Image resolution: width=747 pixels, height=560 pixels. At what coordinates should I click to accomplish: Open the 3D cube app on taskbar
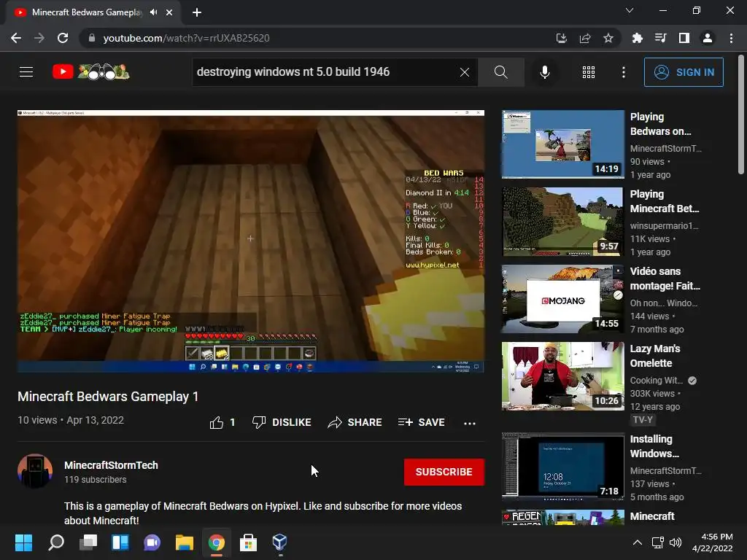point(279,542)
